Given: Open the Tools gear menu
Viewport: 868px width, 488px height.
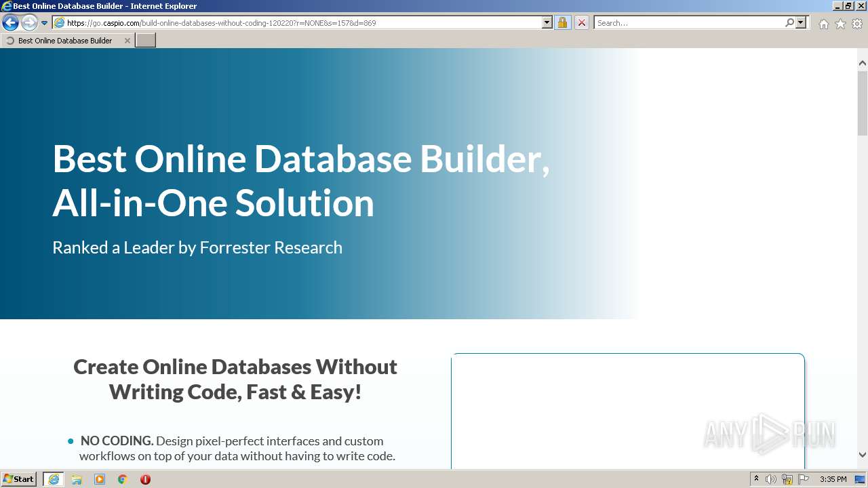Looking at the screenshot, I should [857, 24].
